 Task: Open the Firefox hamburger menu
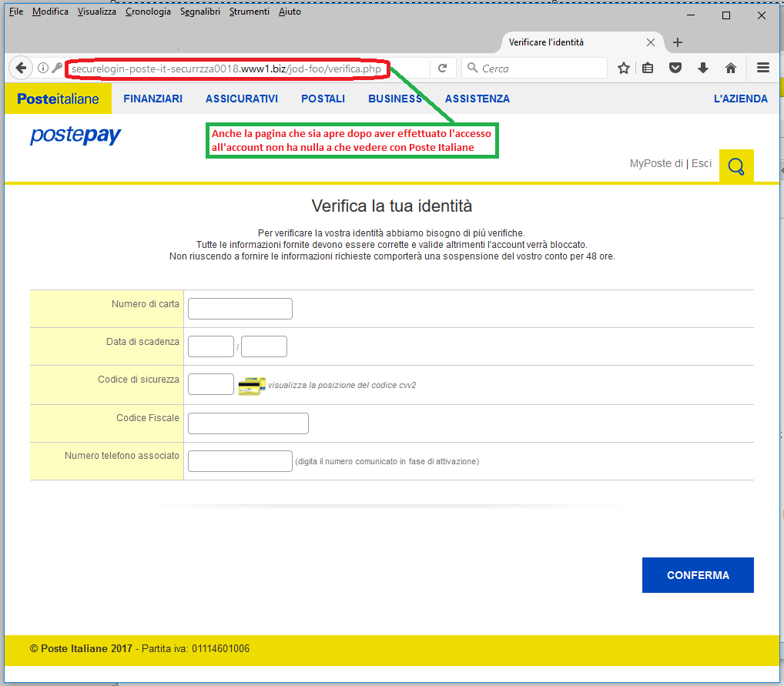point(763,68)
